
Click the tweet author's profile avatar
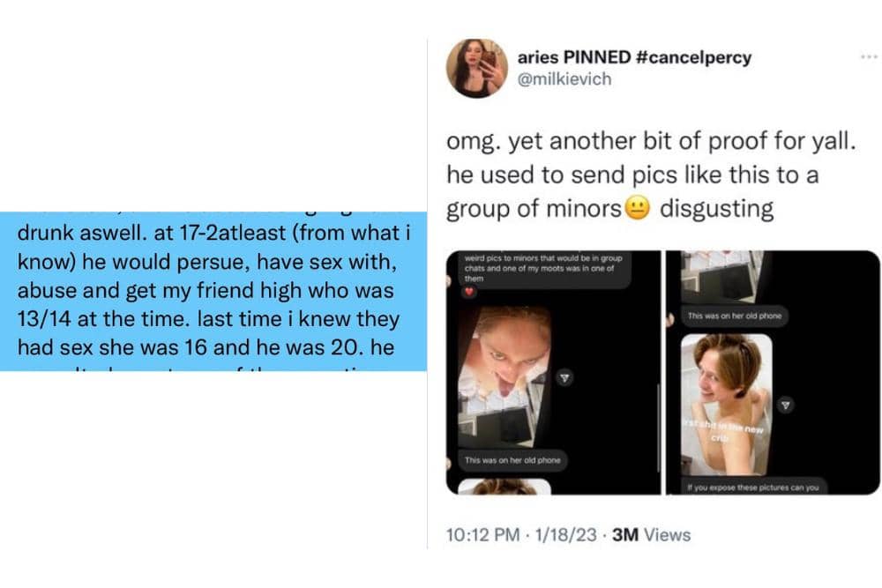tap(476, 68)
